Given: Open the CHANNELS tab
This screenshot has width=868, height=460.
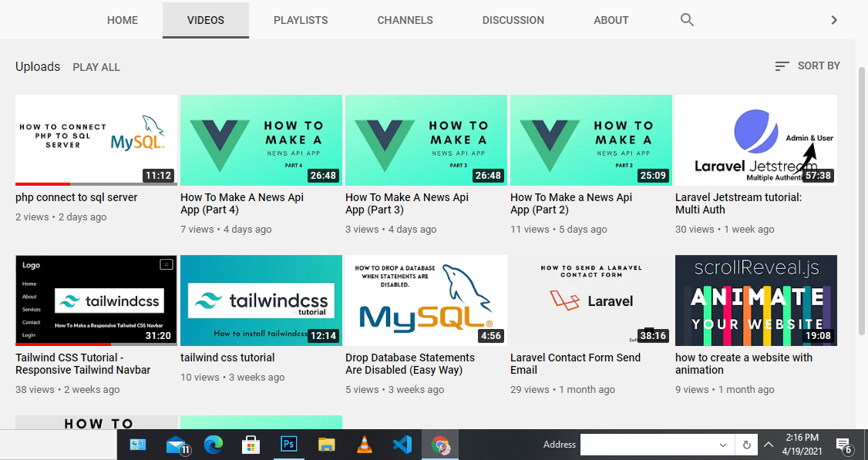Looking at the screenshot, I should click(x=405, y=20).
